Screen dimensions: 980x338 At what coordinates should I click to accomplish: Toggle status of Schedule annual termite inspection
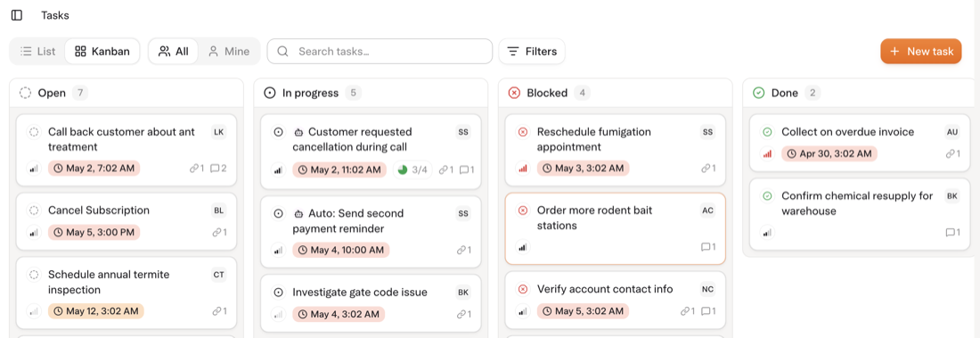point(35,274)
